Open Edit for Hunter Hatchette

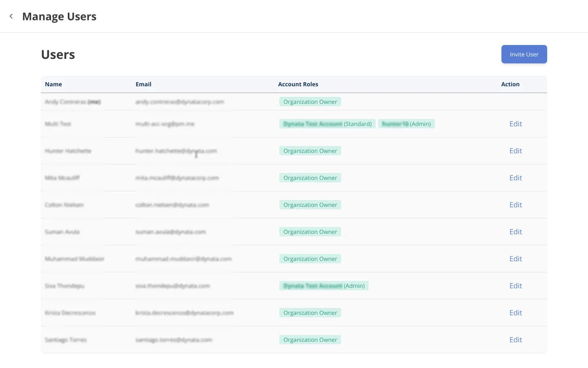click(515, 151)
